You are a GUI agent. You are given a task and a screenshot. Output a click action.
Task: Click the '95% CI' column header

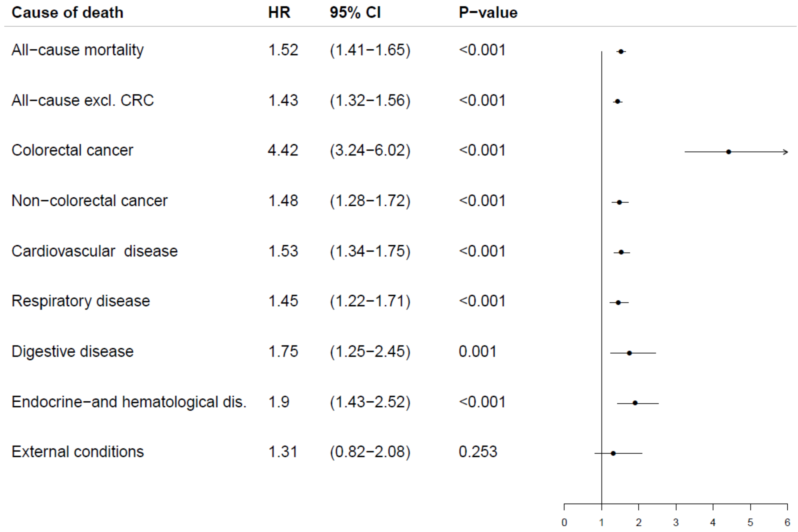355,13
